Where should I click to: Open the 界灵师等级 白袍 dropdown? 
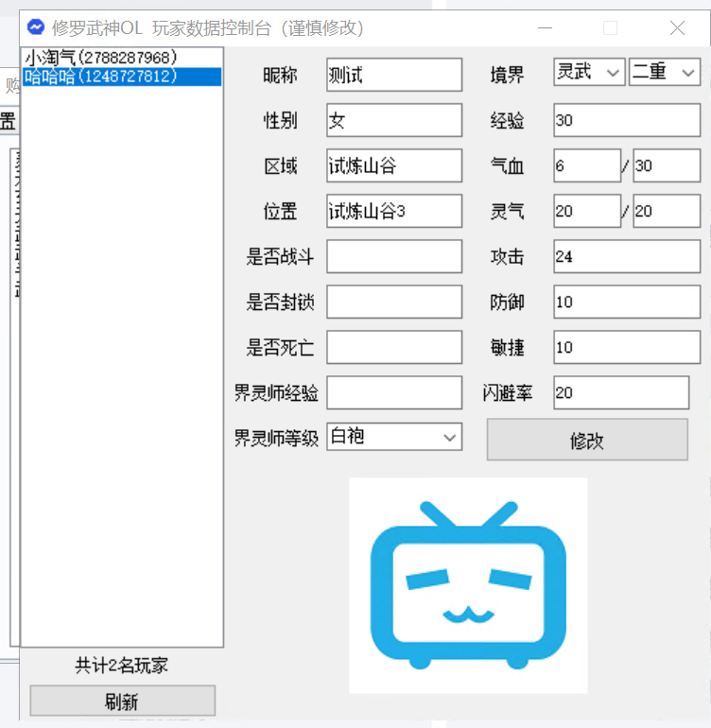click(x=394, y=437)
